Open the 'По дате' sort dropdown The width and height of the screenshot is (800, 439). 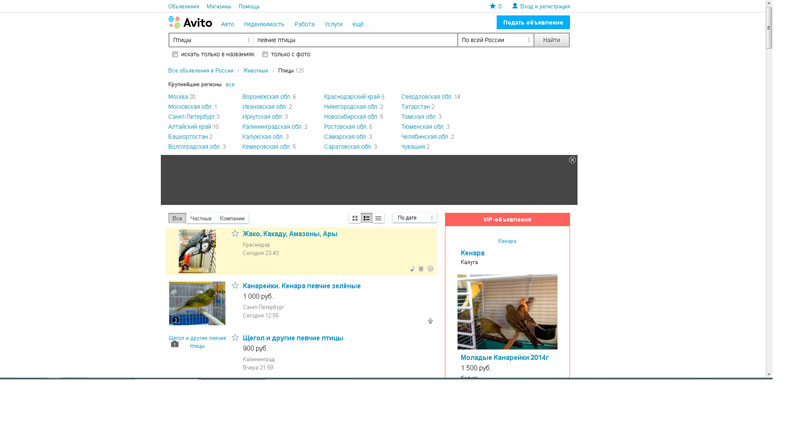(x=414, y=218)
